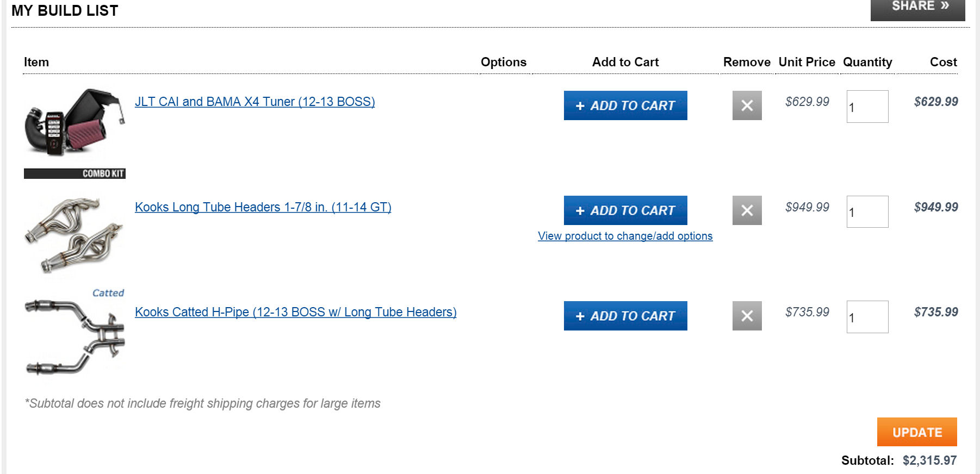
Task: Add Kooks Catted H-Pipe to cart
Action: (625, 316)
